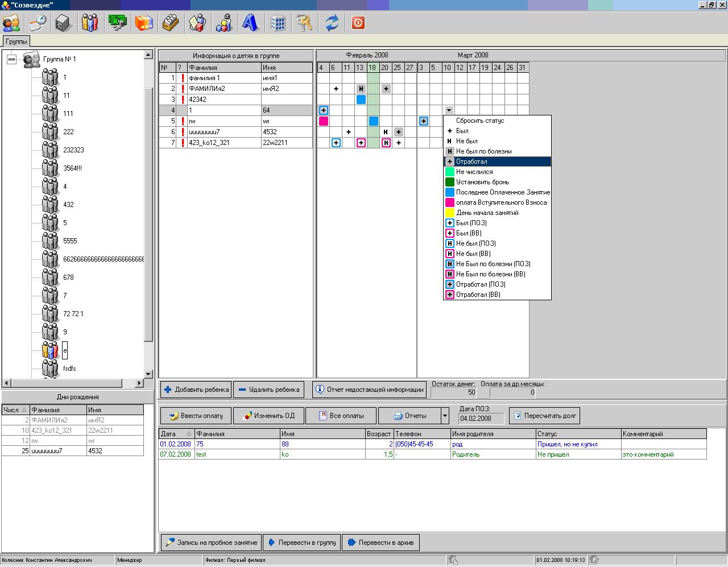This screenshot has width=728, height=567.
Task: Click the blue letter A toolbar icon
Action: [x=250, y=23]
